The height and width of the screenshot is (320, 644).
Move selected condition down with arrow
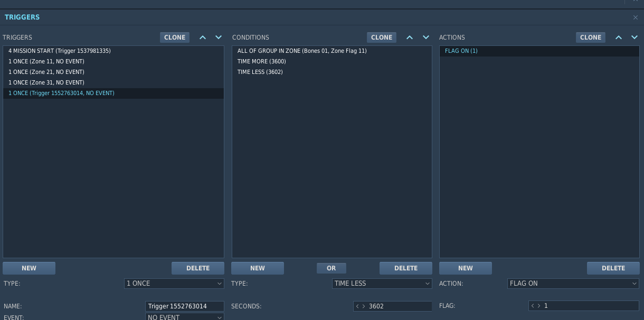[425, 37]
